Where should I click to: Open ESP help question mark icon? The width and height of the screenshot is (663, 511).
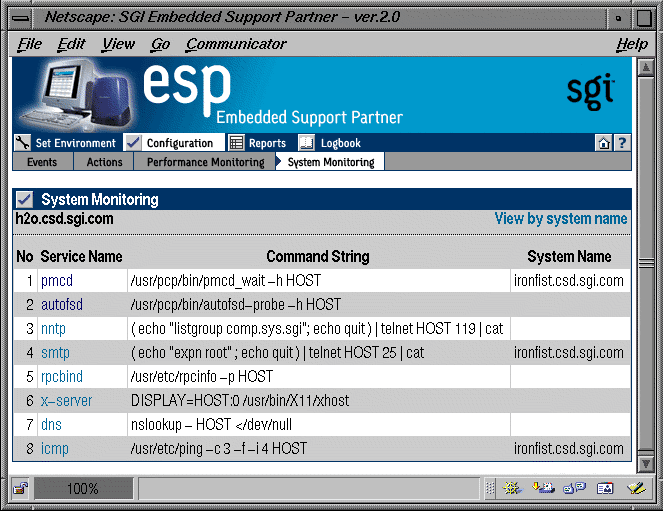[x=622, y=143]
